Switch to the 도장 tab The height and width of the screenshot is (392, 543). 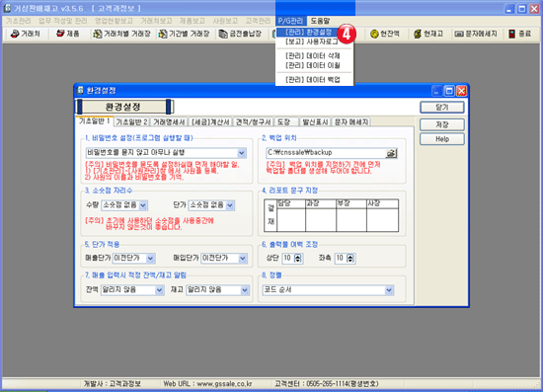[x=286, y=121]
